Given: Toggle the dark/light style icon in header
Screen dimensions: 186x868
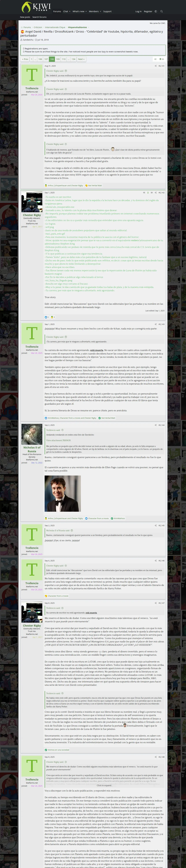Looking at the screenshot, I should [x=156, y=11].
